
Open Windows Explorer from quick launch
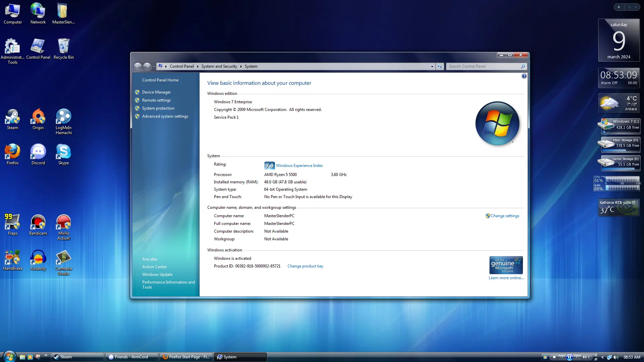(22, 357)
